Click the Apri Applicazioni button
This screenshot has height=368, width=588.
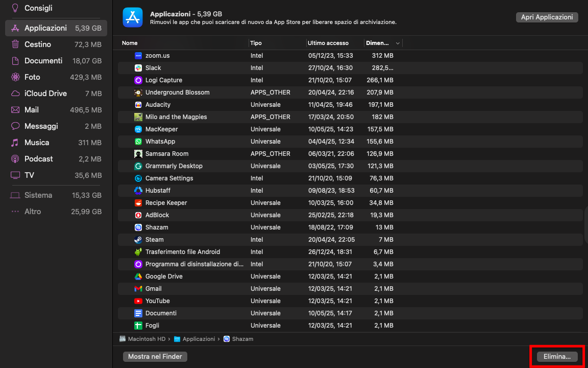point(547,17)
